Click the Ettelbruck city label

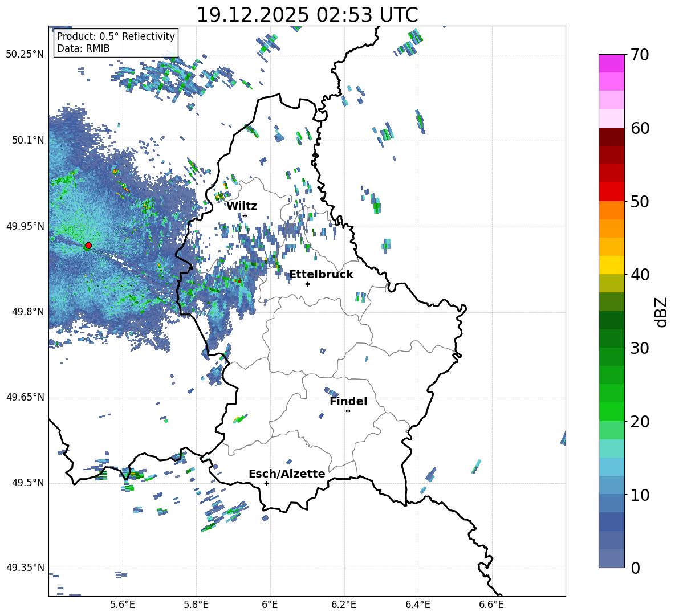321,275
